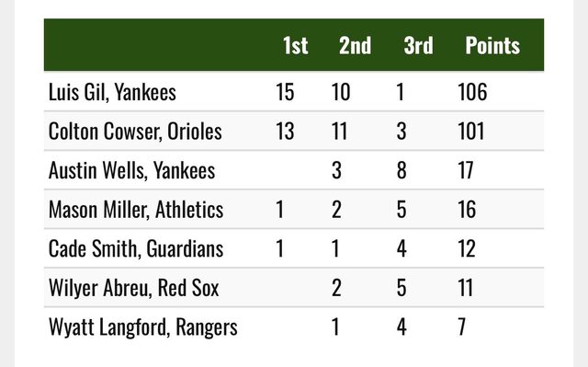Click Luis Gil's 106 points value

coord(472,92)
